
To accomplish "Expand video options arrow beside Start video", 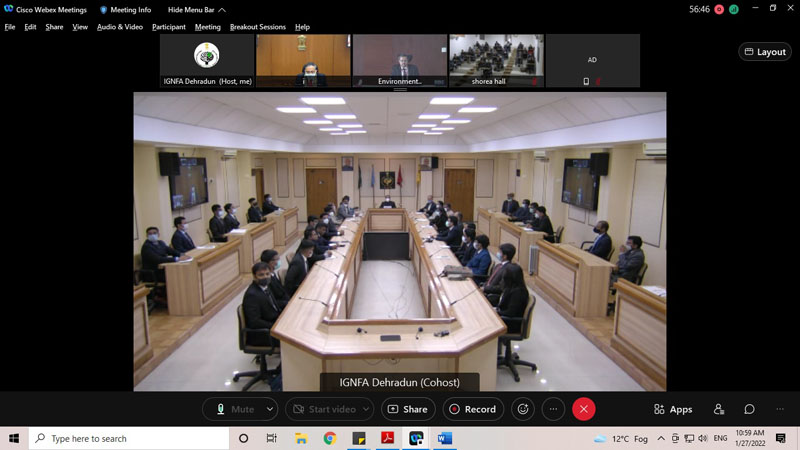I will 365,409.
